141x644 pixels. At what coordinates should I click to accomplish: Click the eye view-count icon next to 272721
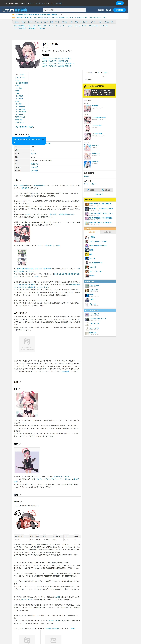click(86, 73)
